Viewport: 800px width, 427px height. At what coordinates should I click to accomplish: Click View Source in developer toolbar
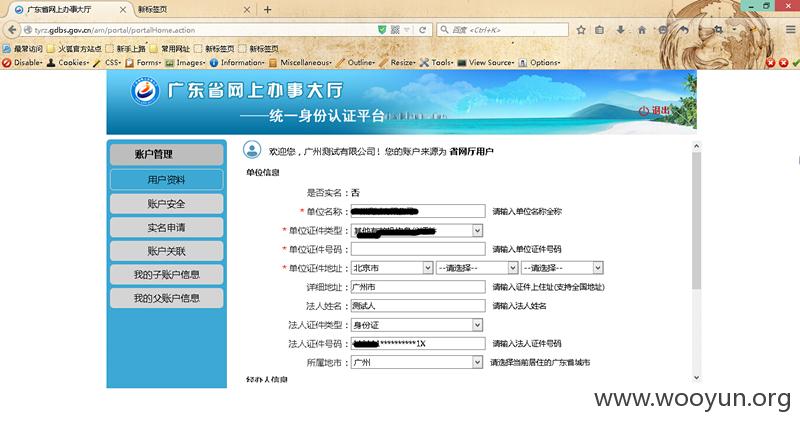487,63
